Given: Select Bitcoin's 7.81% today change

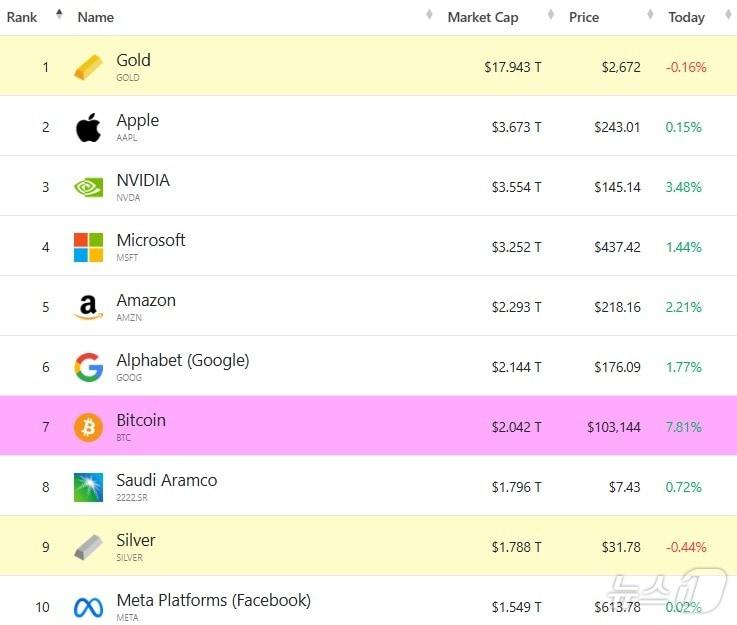Looking at the screenshot, I should [684, 427].
